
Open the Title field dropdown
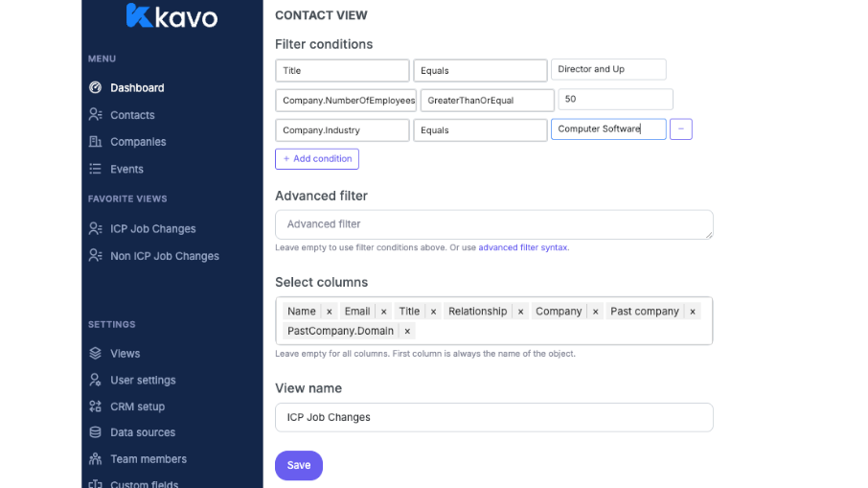[342, 71]
